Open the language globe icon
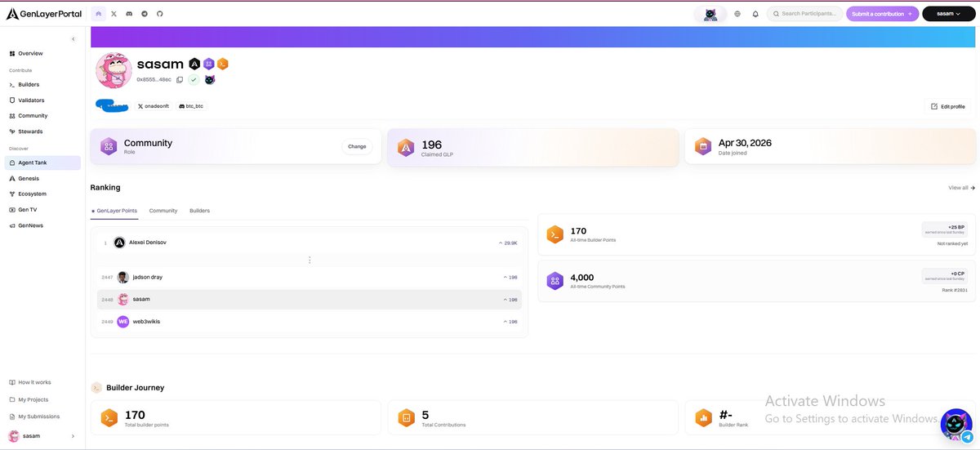Viewport: 980px width, 450px height. click(x=737, y=14)
